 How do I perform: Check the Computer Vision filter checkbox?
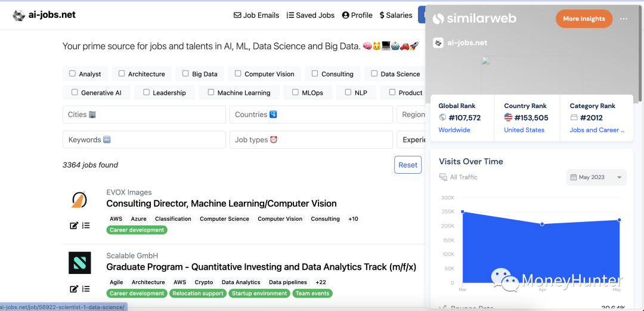point(238,73)
